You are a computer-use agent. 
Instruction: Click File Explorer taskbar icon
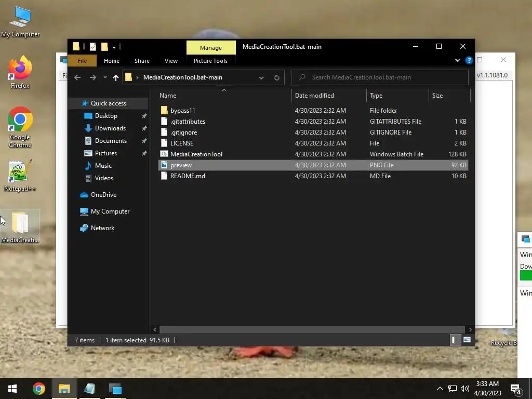point(64,389)
